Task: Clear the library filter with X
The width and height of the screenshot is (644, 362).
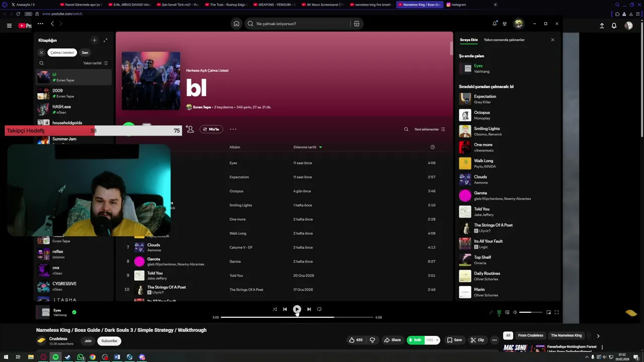Action: click(42, 52)
